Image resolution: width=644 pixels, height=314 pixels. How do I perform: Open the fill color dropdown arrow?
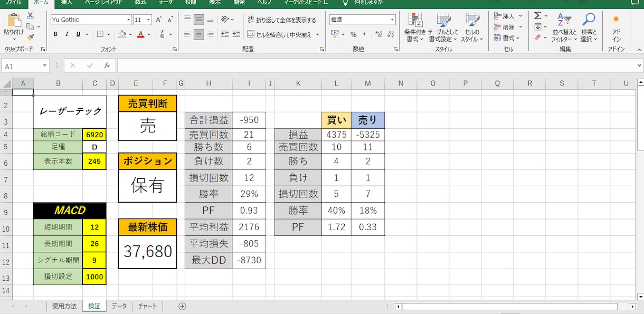pos(131,34)
